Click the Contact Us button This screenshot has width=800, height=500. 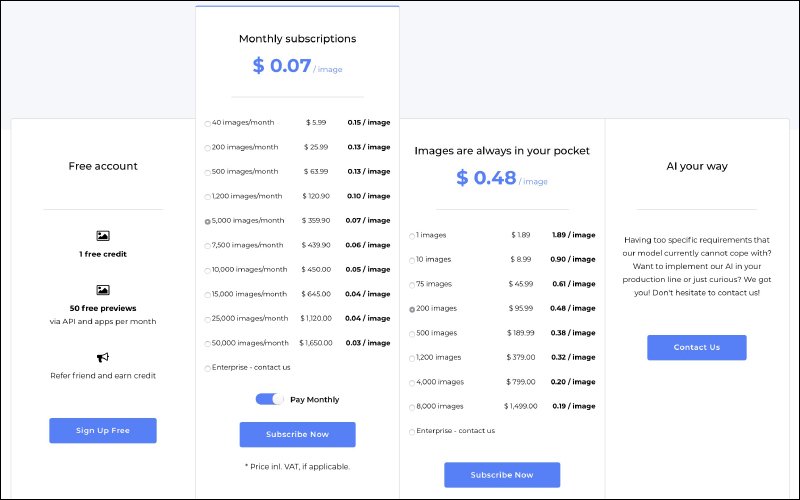click(x=697, y=347)
